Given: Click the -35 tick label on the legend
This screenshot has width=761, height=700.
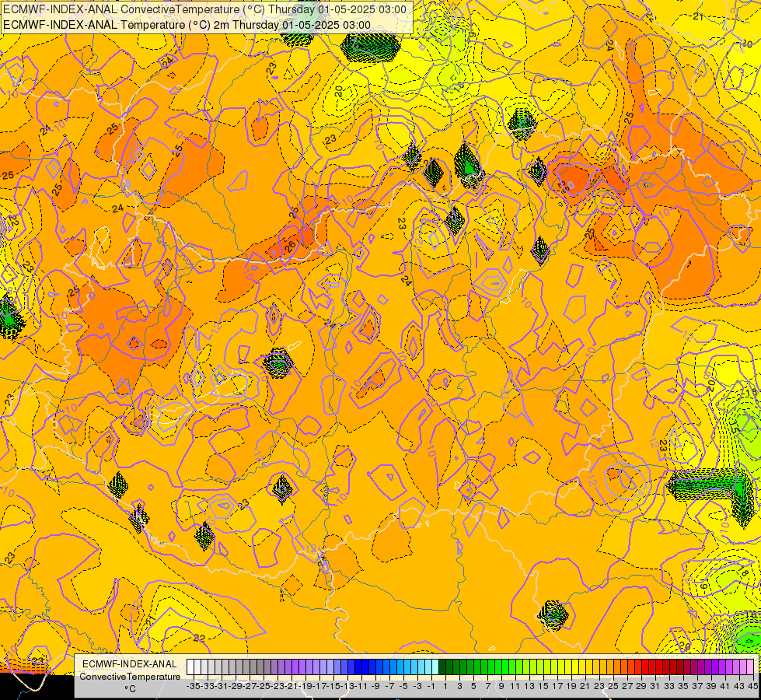Looking at the screenshot, I should [x=193, y=686].
